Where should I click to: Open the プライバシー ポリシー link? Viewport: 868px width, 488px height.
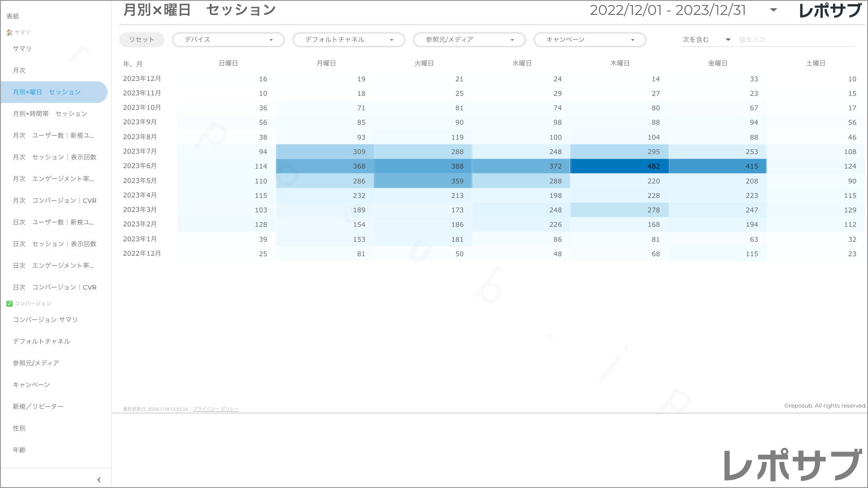pyautogui.click(x=216, y=409)
